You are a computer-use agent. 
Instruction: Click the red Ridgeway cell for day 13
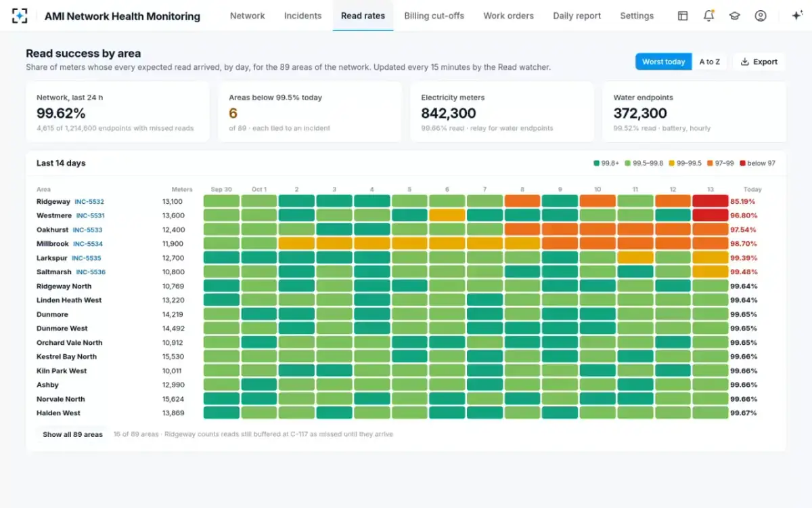tap(710, 201)
